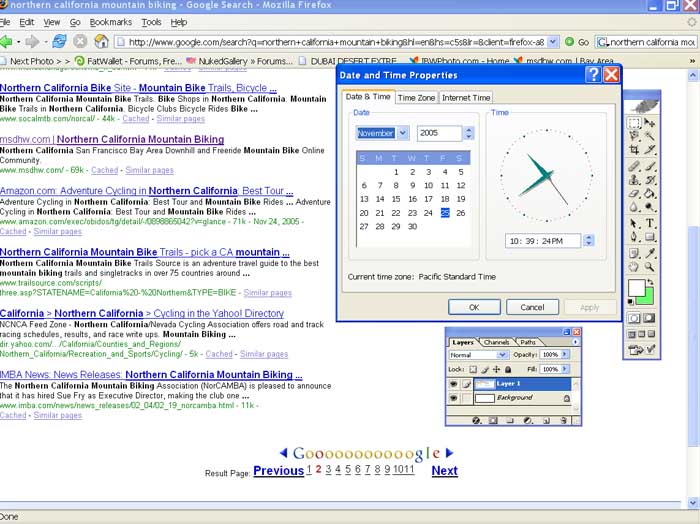Image resolution: width=700 pixels, height=524 pixels.
Task: Select the Brush tool
Action: tap(650, 166)
